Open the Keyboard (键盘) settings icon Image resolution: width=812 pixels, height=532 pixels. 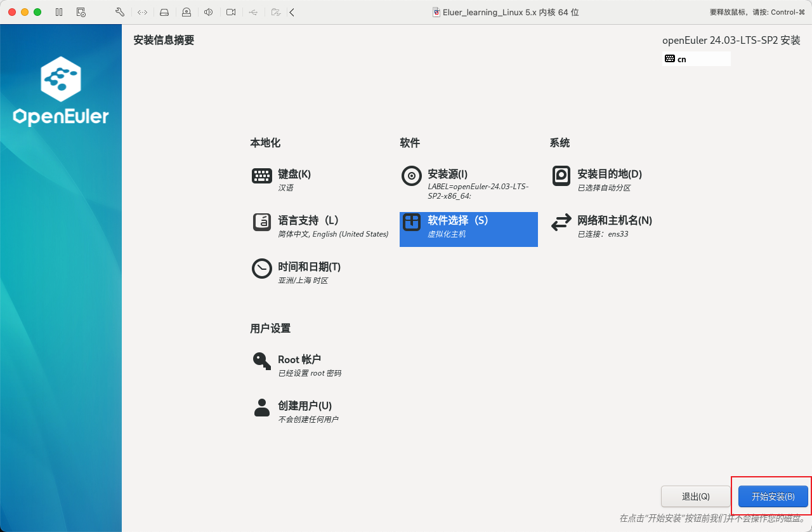(262, 176)
